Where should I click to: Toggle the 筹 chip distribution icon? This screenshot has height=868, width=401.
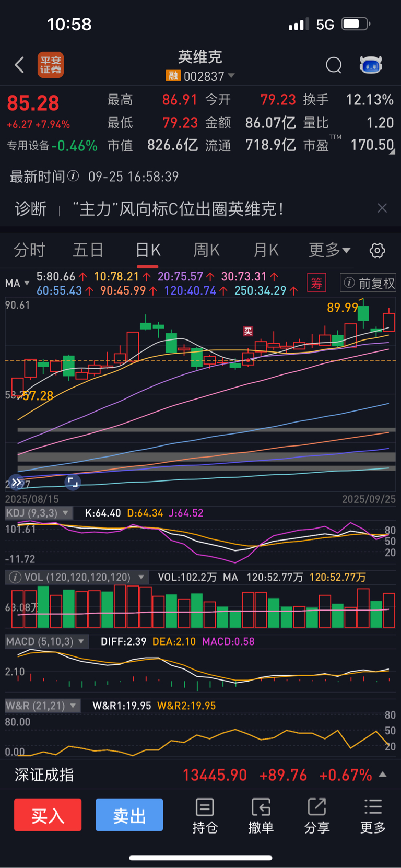tap(316, 283)
